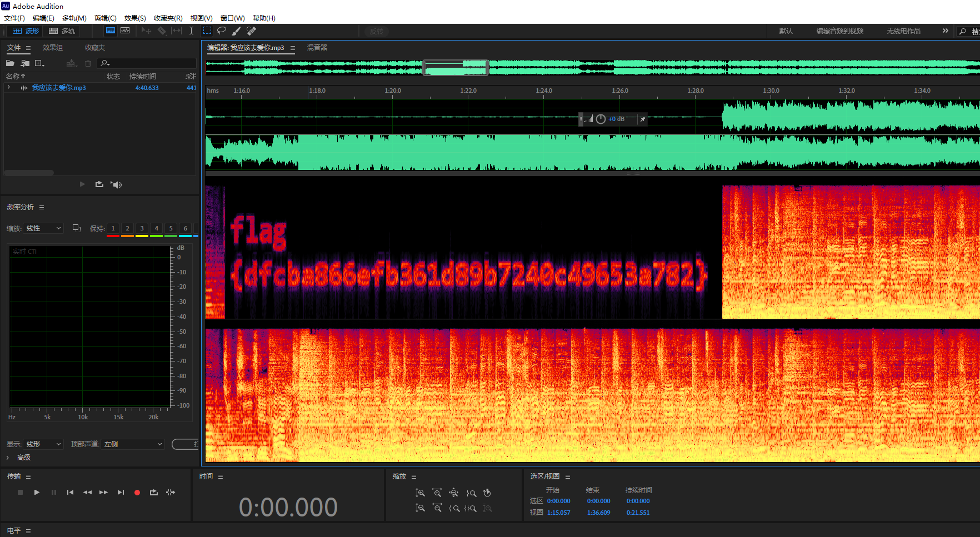This screenshot has height=537, width=980.
Task: Click the Rewind transport button
Action: pos(87,493)
